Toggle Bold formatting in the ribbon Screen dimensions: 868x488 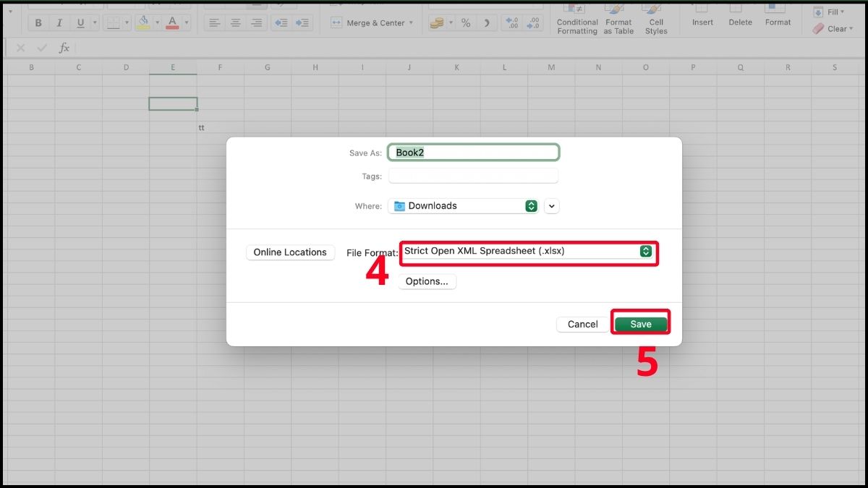click(x=38, y=23)
